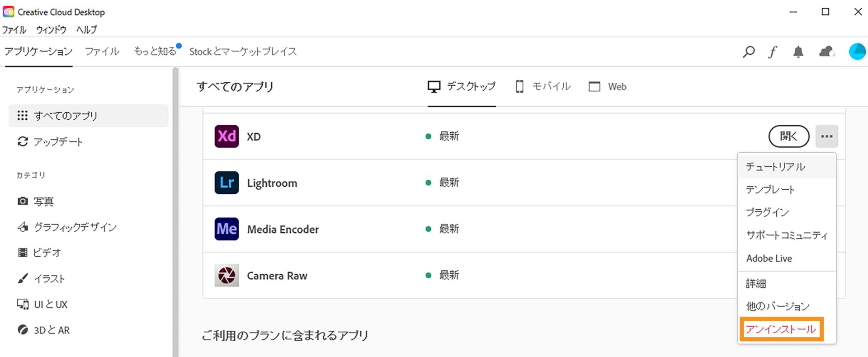Click the 開く button to launch XD
Screen dimensions: 868x357
(788, 136)
